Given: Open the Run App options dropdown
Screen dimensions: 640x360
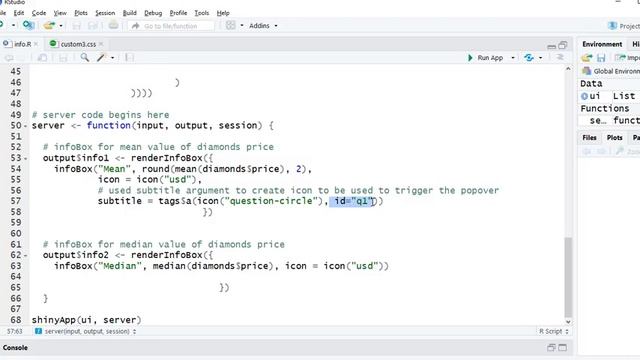Looking at the screenshot, I should 513,58.
